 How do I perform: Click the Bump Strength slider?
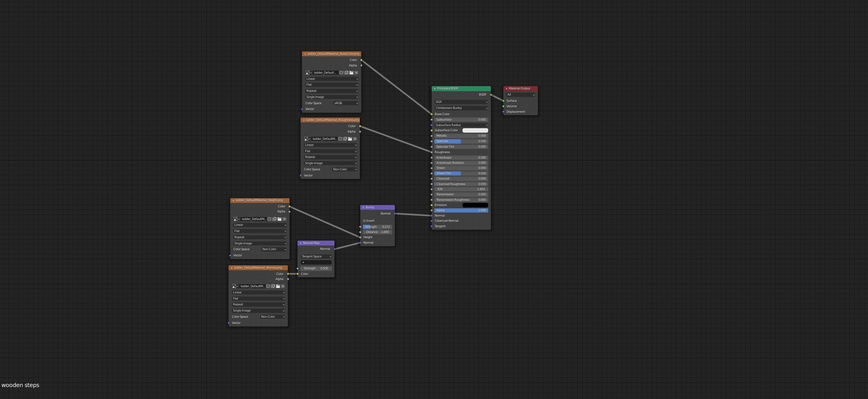377,227
